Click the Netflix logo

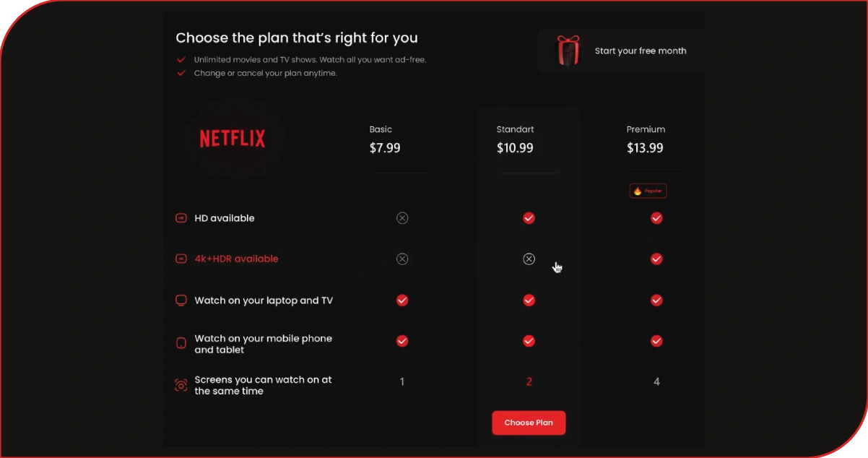[231, 138]
